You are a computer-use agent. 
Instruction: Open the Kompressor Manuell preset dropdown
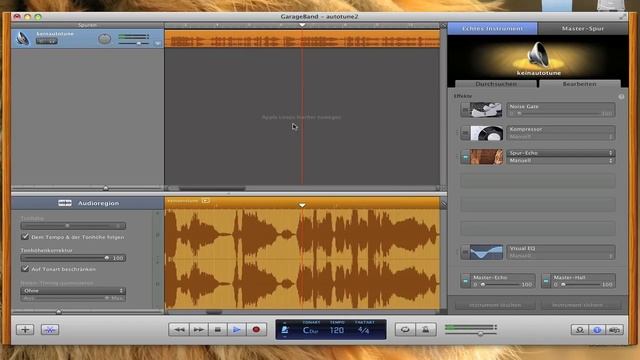[561, 137]
